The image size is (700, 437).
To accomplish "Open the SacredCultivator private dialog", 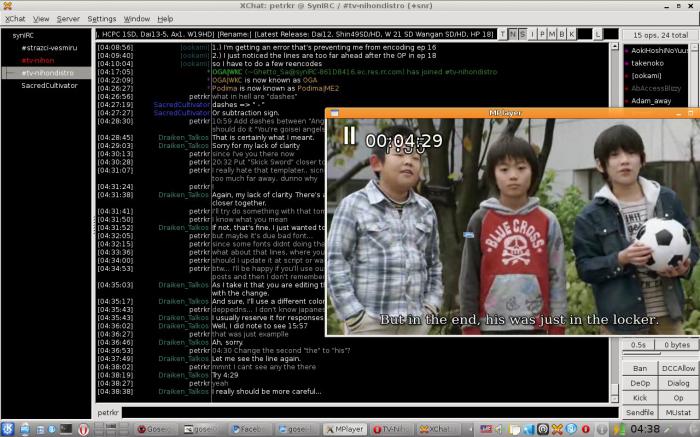I will click(49, 85).
